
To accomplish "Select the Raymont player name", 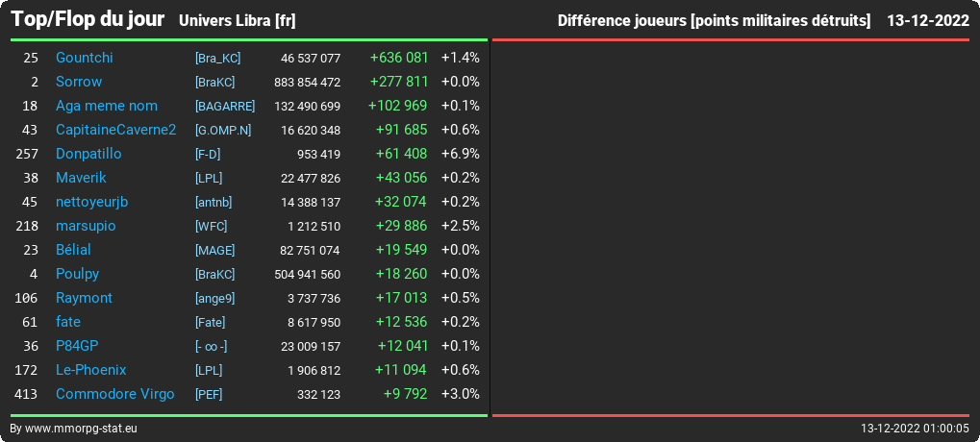I will [x=84, y=298].
